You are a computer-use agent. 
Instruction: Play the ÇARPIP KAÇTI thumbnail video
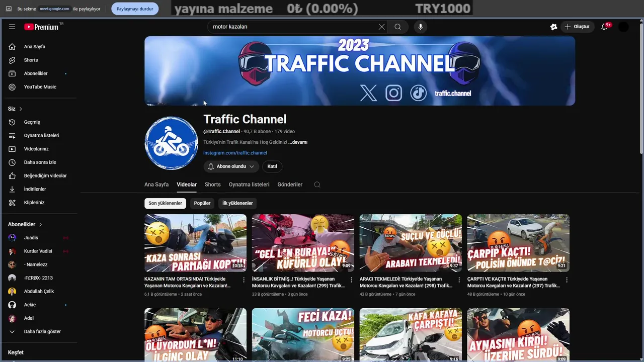(518, 243)
